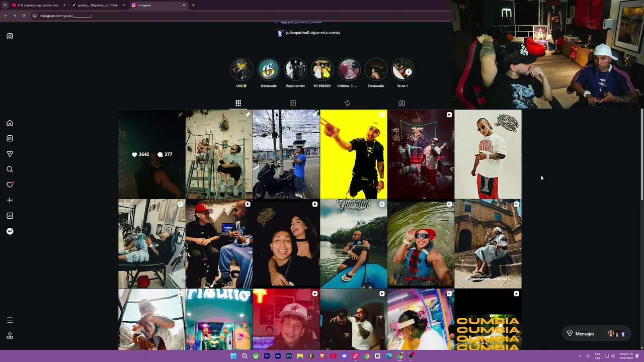644x362 pixels.
Task: Open a new browser tab
Action: [193, 5]
